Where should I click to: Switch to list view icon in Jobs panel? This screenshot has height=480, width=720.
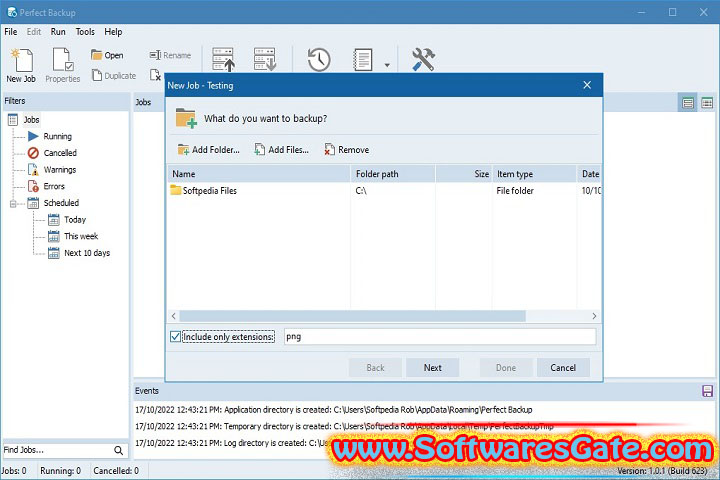coord(688,103)
